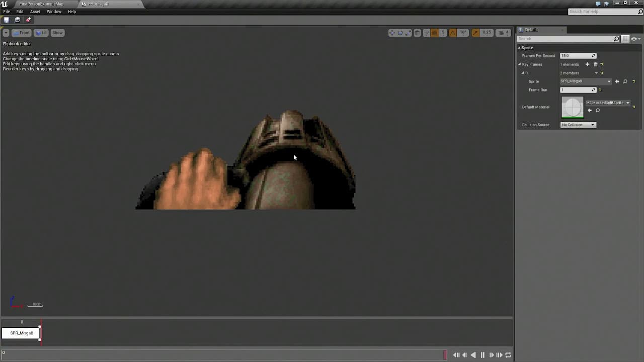
Task: Select the SPR_Misga0 key frame in timeline
Action: pyautogui.click(x=22, y=333)
